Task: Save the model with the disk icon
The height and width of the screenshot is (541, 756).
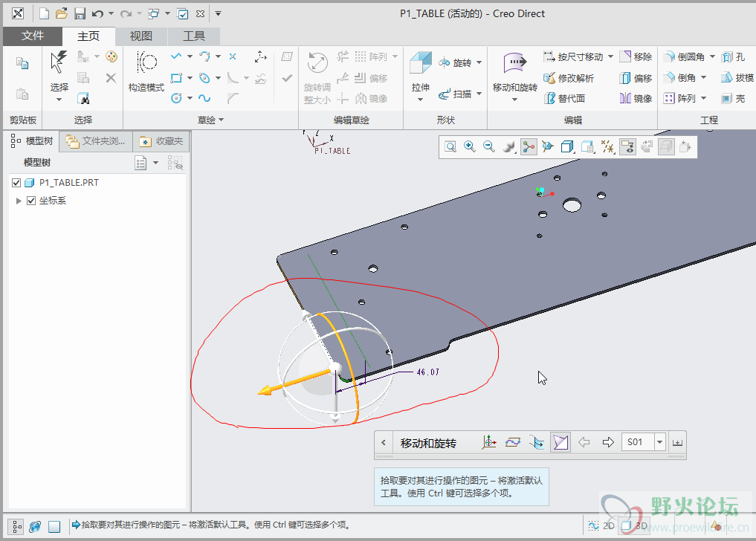Action: (80, 13)
